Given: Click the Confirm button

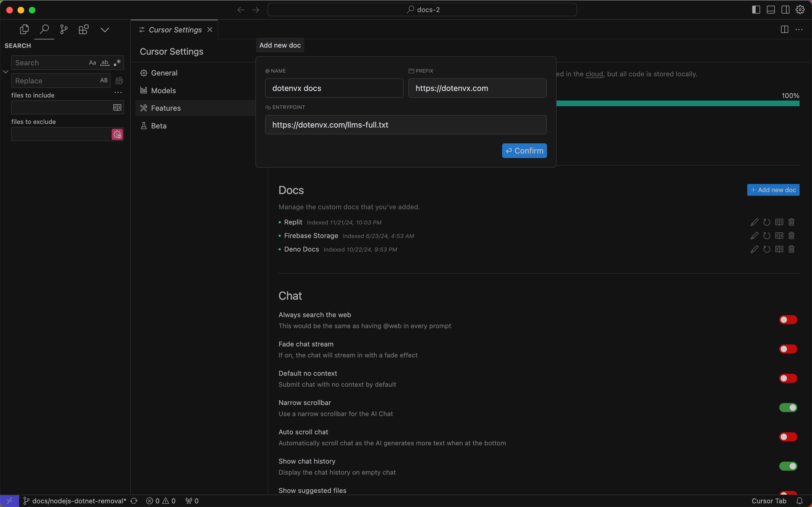Looking at the screenshot, I should click(x=524, y=151).
